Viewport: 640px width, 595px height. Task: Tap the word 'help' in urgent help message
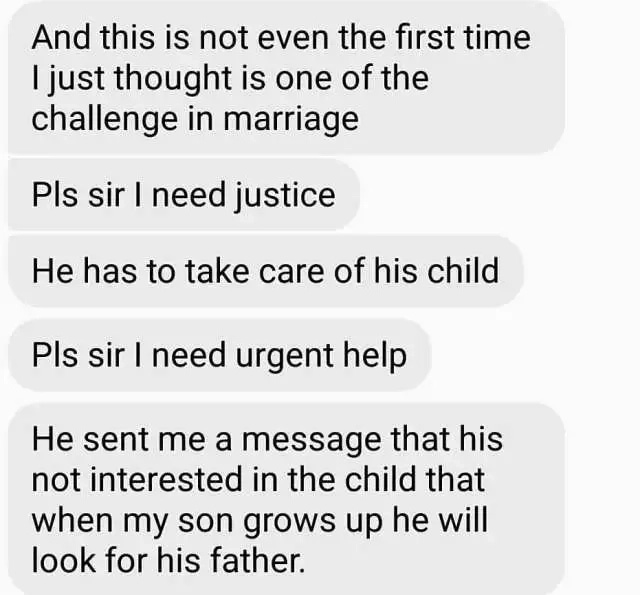(375, 357)
